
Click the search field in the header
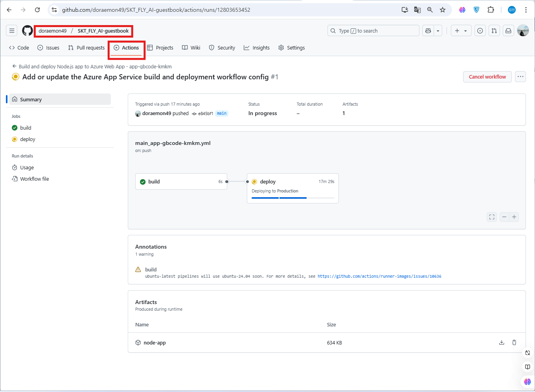click(373, 30)
